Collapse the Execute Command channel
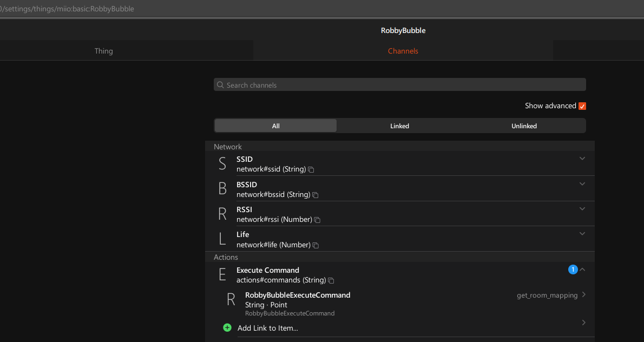This screenshot has width=644, height=342. [x=583, y=269]
